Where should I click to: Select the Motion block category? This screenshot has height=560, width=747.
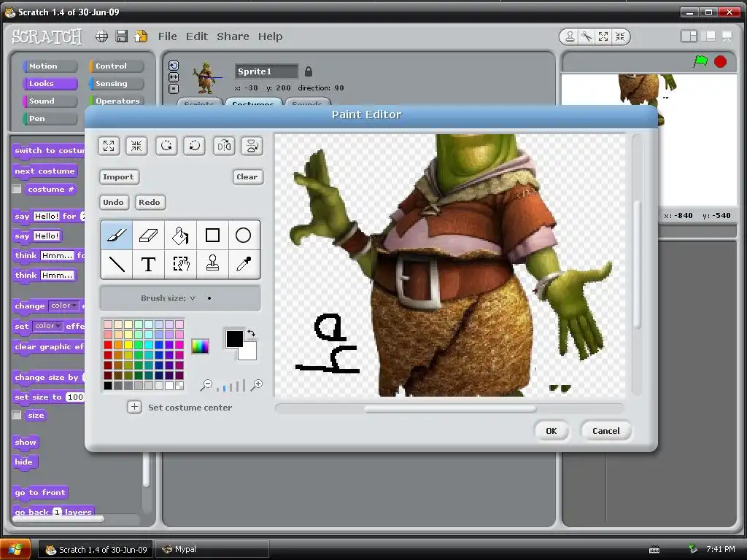pyautogui.click(x=50, y=66)
